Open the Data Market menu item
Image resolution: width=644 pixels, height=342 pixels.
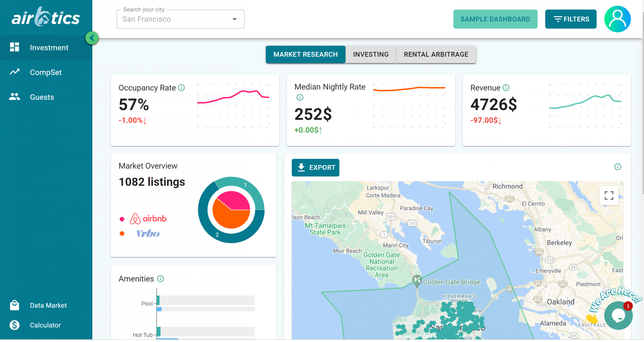46,305
